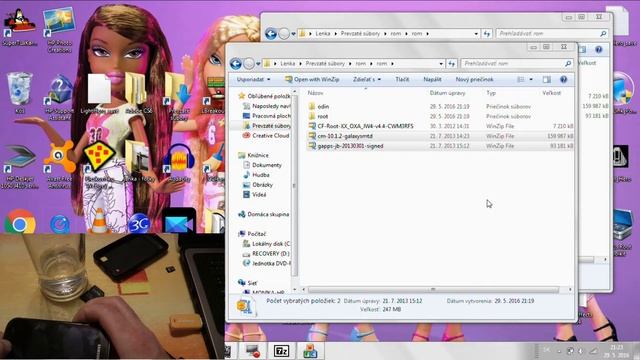Open recent locations arrow beside Forward button
The height and width of the screenshot is (360, 640).
pos(258,64)
